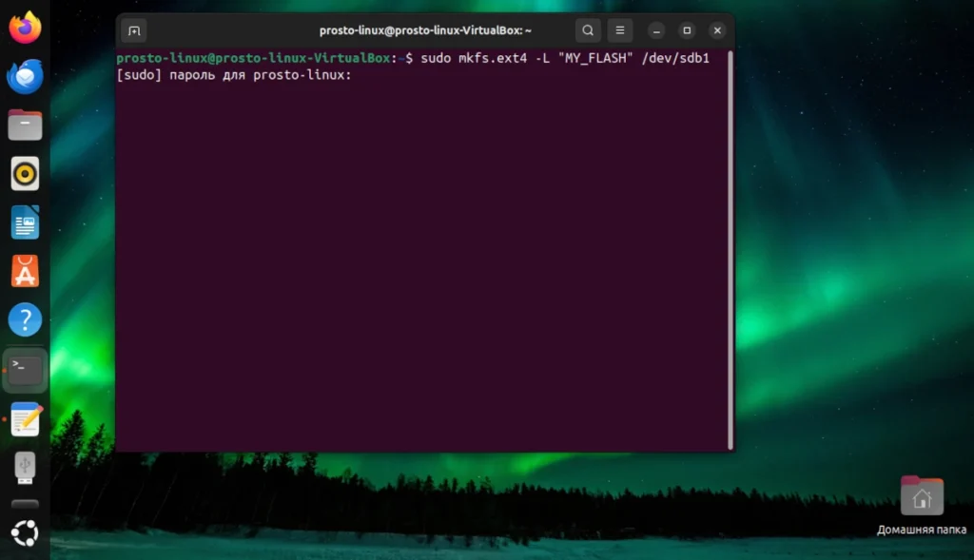Open the Help question mark icon
The height and width of the screenshot is (560, 974).
click(25, 319)
